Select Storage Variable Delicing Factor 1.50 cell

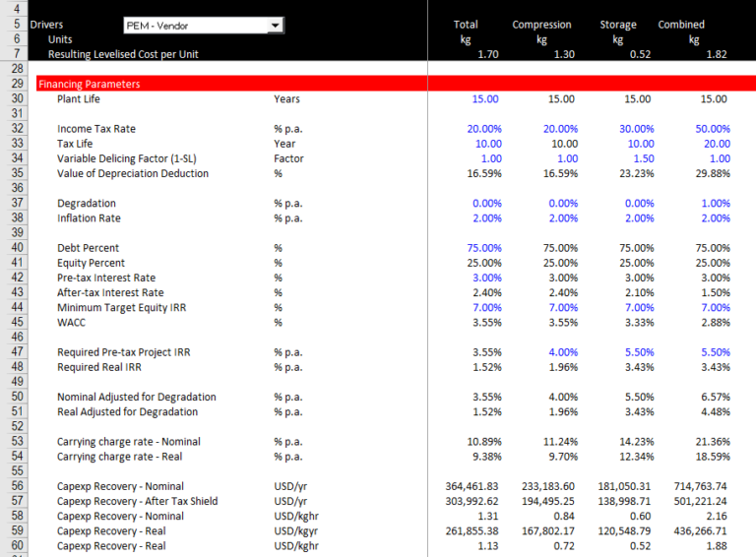pos(644,158)
